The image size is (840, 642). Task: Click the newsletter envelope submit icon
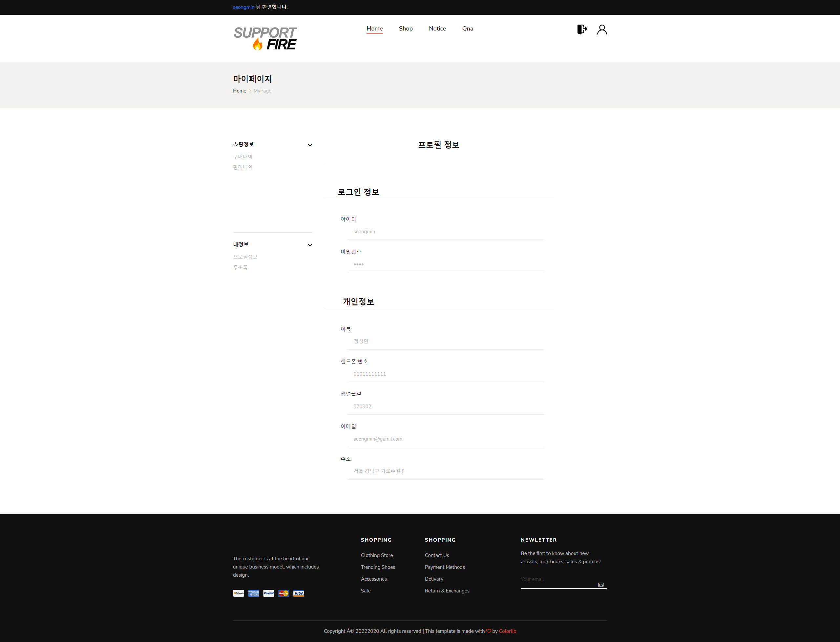(x=600, y=584)
